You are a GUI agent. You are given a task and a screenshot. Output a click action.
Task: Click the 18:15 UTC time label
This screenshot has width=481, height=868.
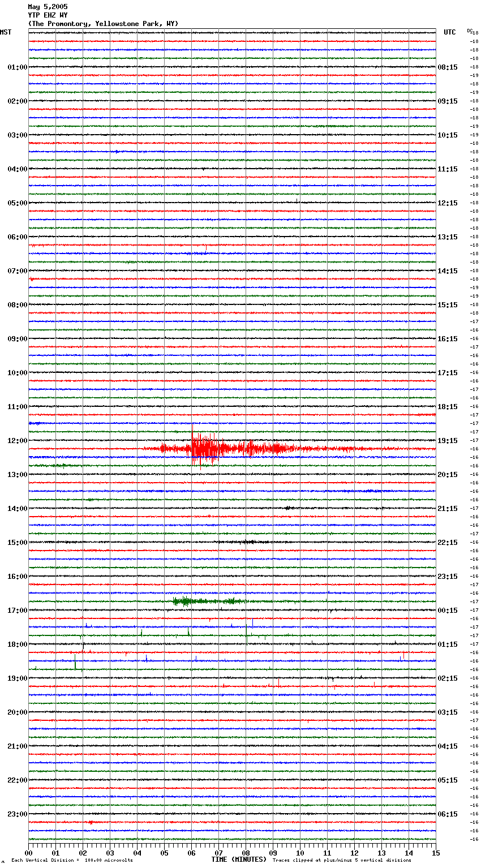(448, 407)
